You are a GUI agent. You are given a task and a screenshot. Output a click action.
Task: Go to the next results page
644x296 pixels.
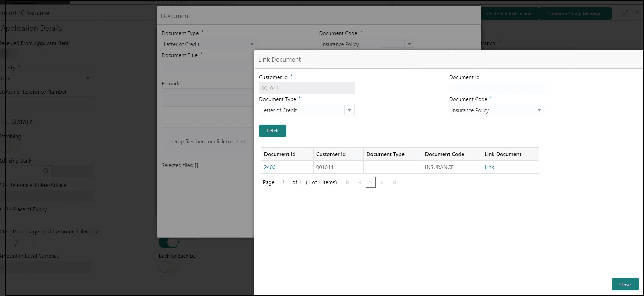click(x=382, y=182)
